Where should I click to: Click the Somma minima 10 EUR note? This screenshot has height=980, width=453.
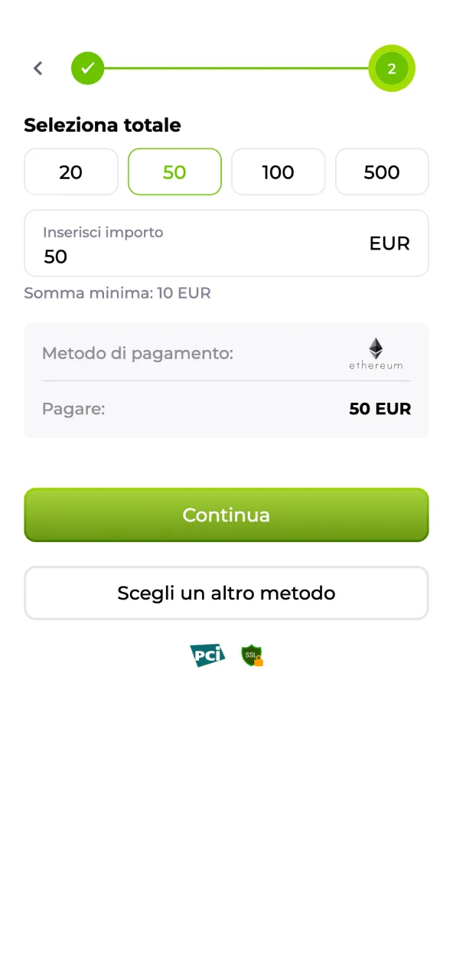117,292
